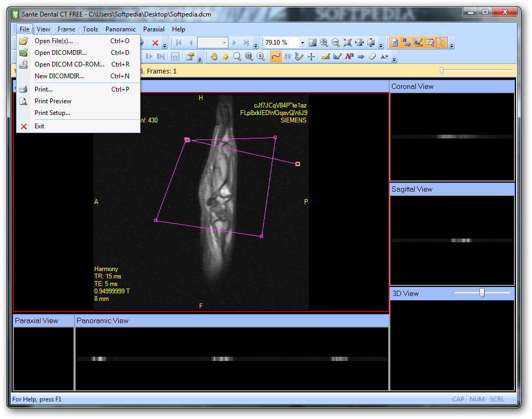Expand zoom toolbar overflow options arrow
Screen dimensions: 532x419
coord(381,45)
